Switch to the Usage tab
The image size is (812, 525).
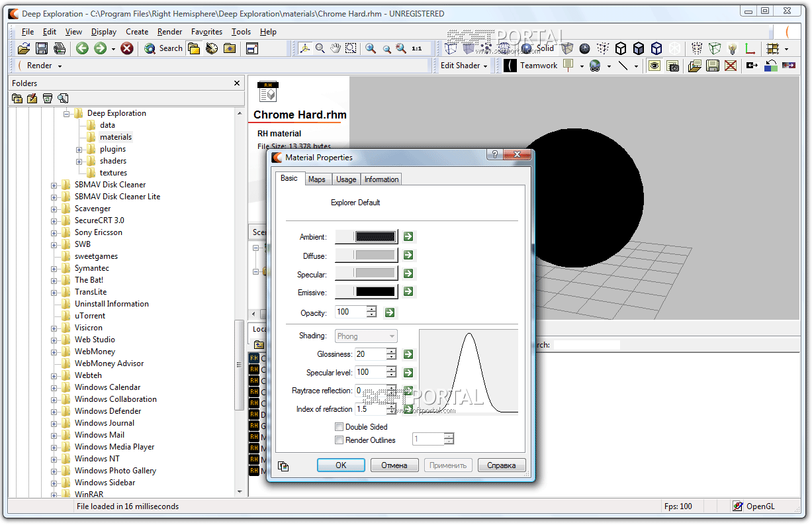tap(346, 179)
